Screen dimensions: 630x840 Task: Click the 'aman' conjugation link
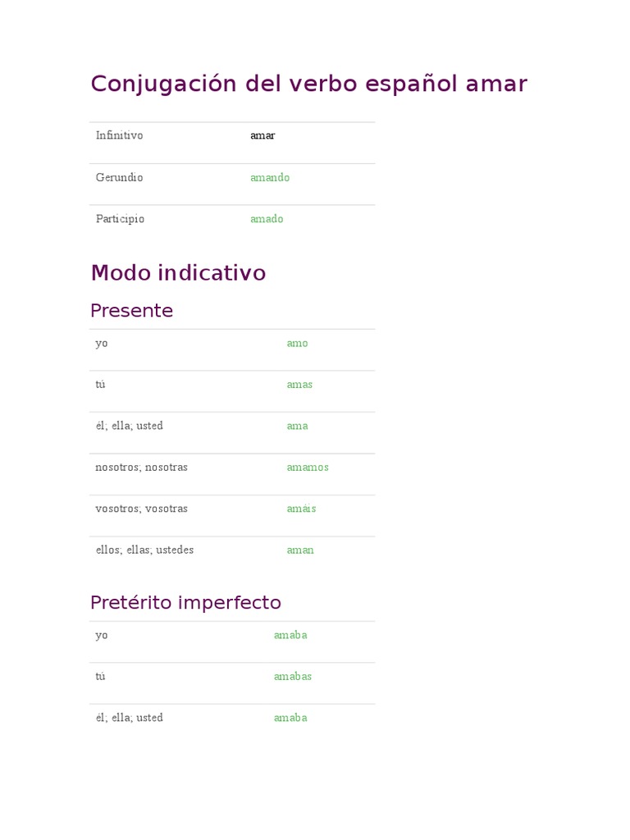(x=300, y=550)
